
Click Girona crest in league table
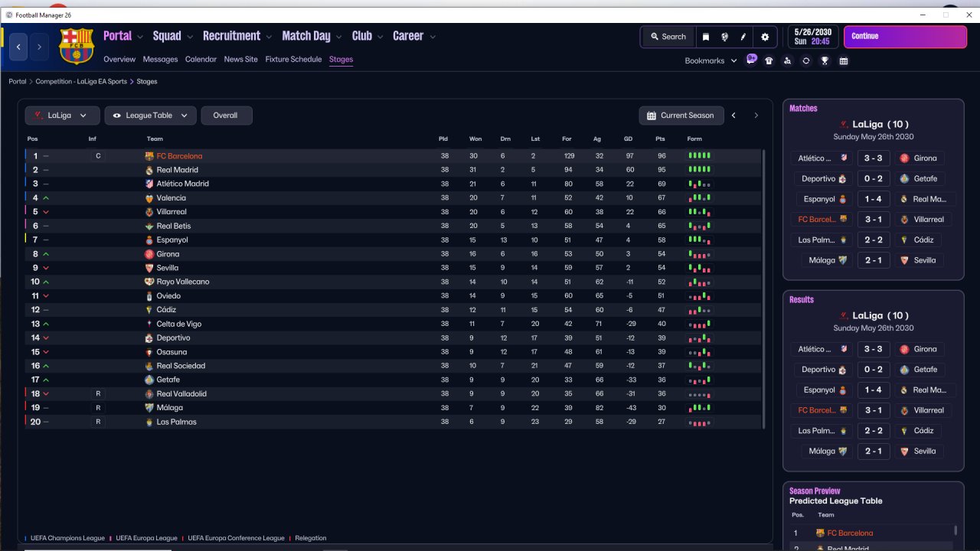pyautogui.click(x=149, y=254)
